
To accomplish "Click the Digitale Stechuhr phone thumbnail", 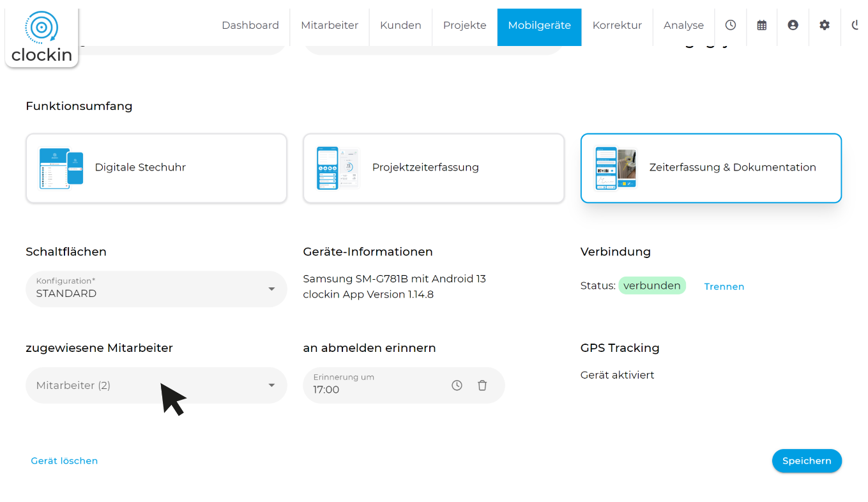I will pos(61,167).
